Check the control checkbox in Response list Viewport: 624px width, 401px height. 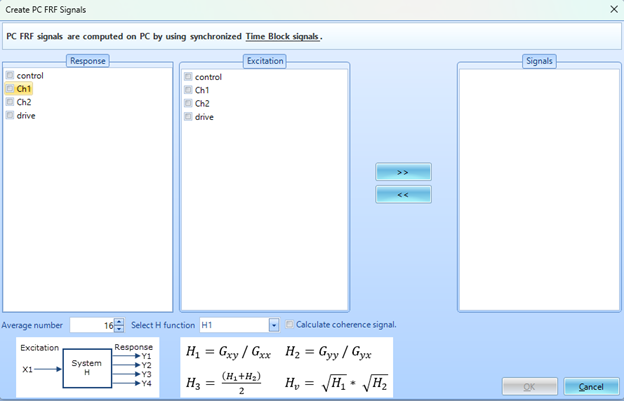point(10,76)
